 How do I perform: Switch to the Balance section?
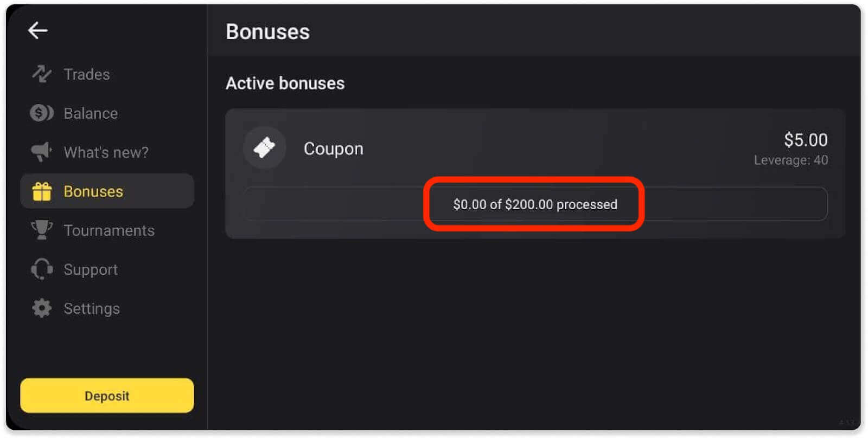coord(90,113)
